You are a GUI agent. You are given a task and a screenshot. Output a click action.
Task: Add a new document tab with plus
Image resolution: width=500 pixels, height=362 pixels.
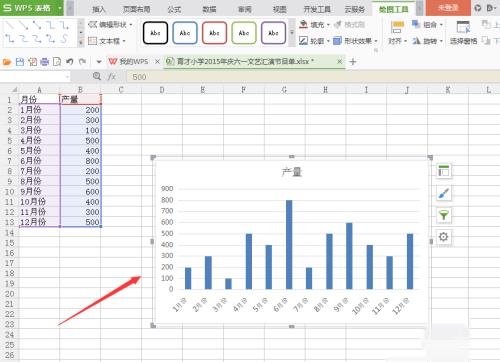coord(353,62)
